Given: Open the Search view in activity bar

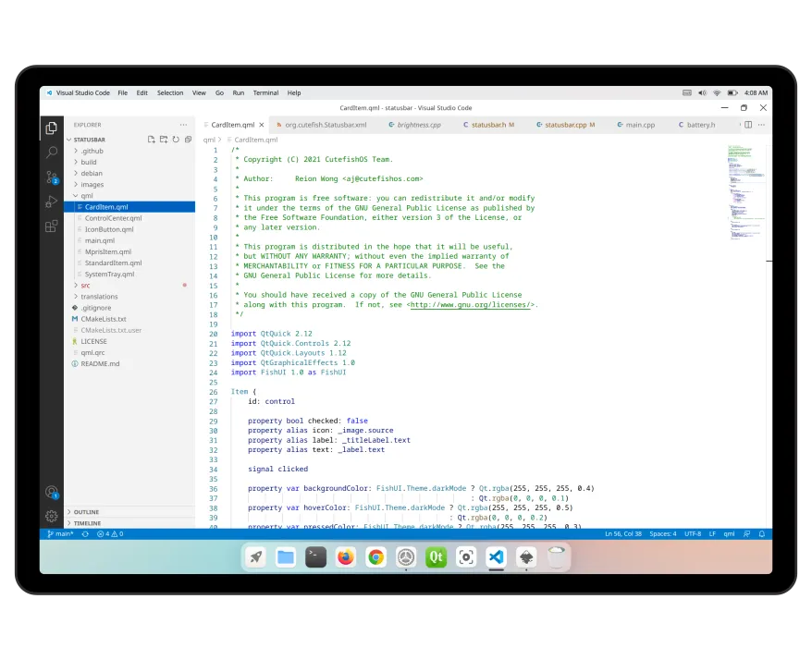Looking at the screenshot, I should coord(51,153).
